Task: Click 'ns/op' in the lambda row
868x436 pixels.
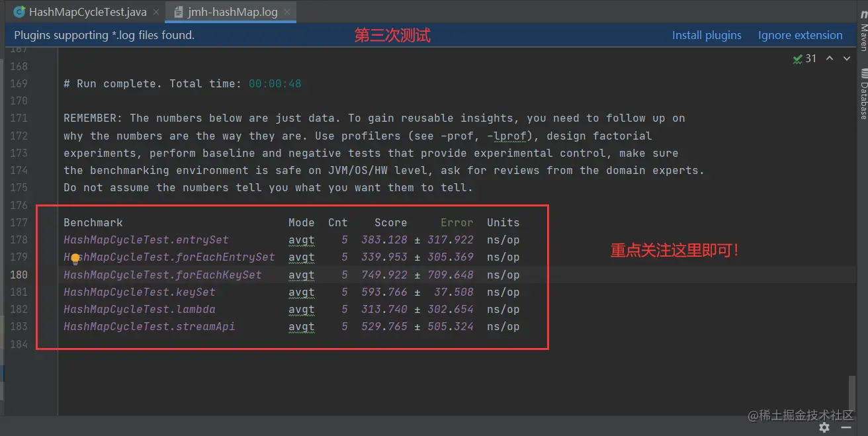Action: (503, 309)
